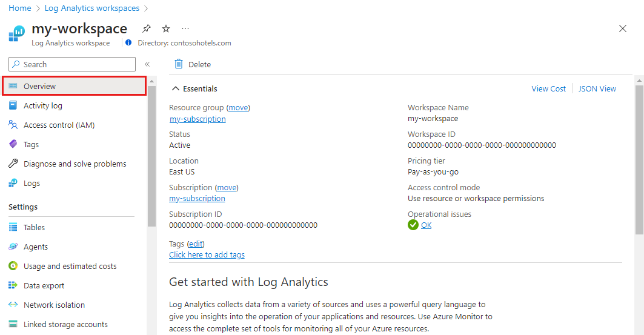Screen dimensions: 644x335
Task: Click edit link next to Tags
Action: (196, 244)
